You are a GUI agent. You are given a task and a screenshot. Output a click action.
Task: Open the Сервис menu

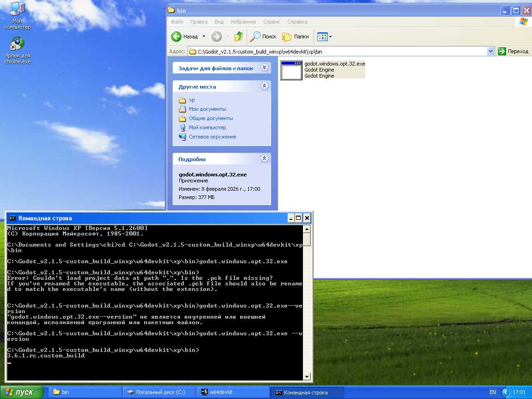coord(272,22)
